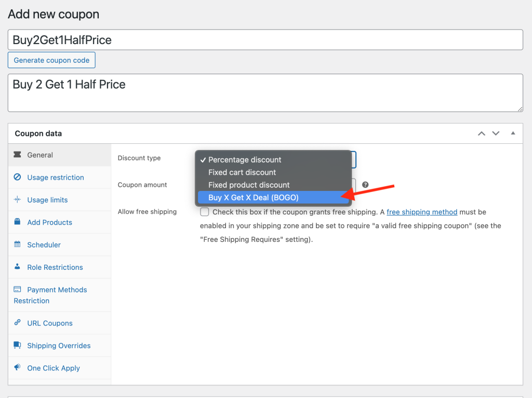The height and width of the screenshot is (398, 532).
Task: Open the General tab
Action: (x=60, y=155)
